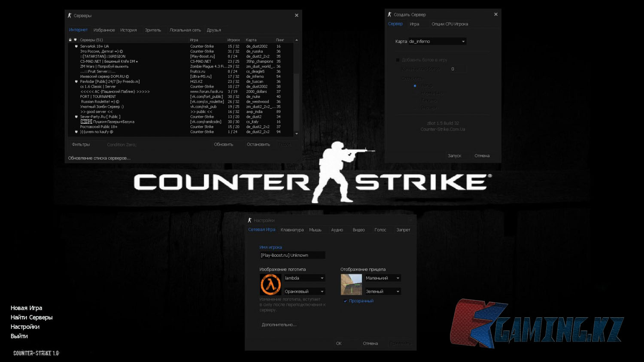Click the server list scroll down arrow

coord(296,134)
